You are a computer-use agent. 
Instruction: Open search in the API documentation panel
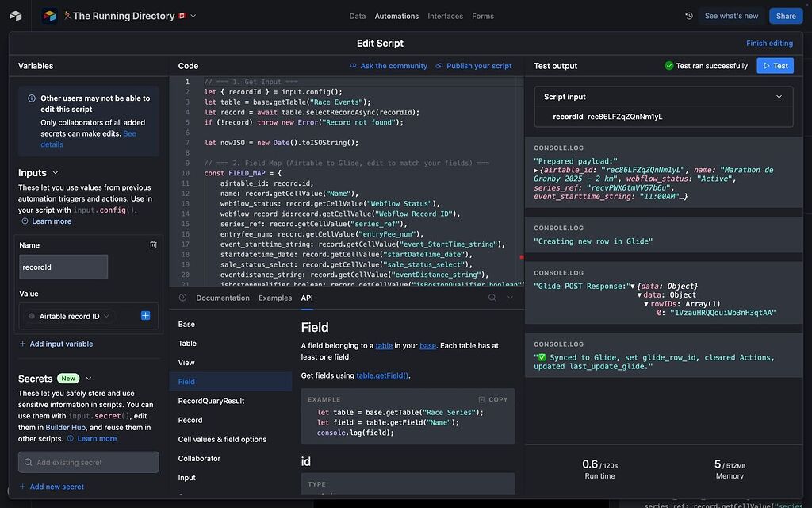491,298
